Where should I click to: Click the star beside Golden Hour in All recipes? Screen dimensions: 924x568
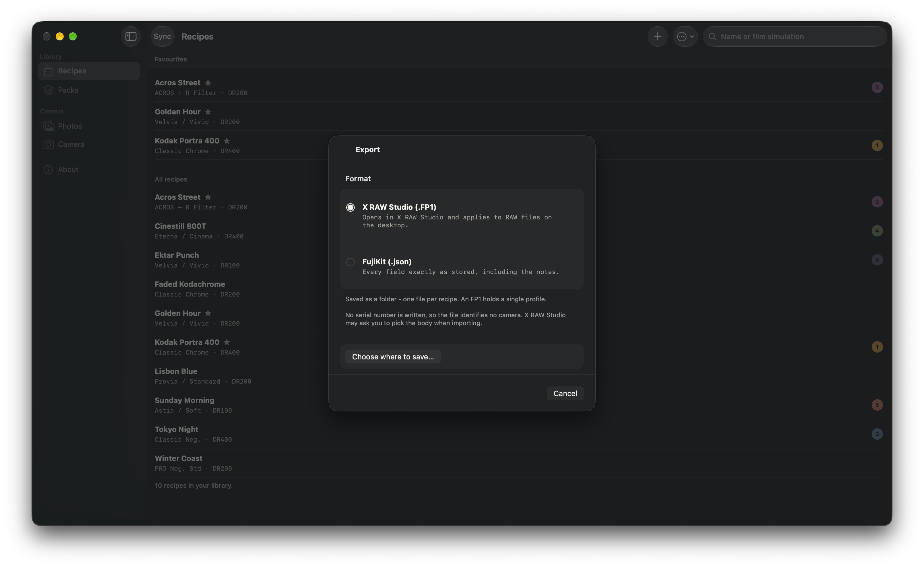click(x=208, y=313)
